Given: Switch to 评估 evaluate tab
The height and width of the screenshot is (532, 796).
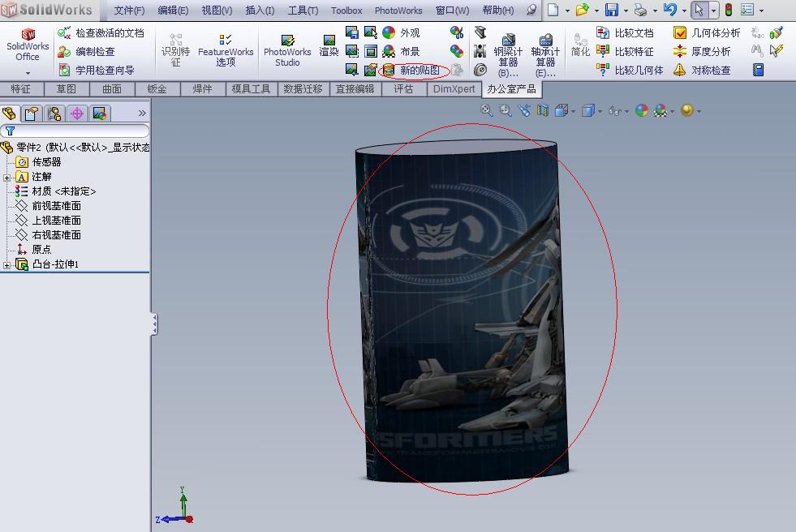Looking at the screenshot, I should pyautogui.click(x=403, y=89).
